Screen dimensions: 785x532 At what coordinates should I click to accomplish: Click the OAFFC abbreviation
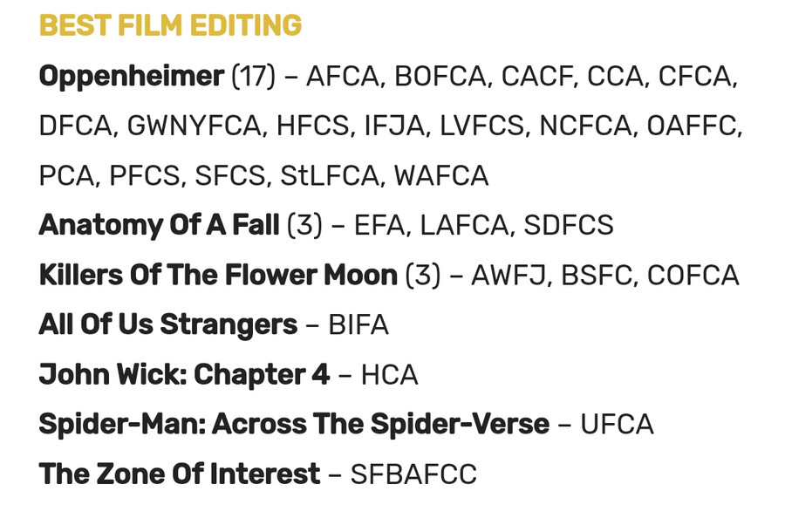tap(693, 126)
